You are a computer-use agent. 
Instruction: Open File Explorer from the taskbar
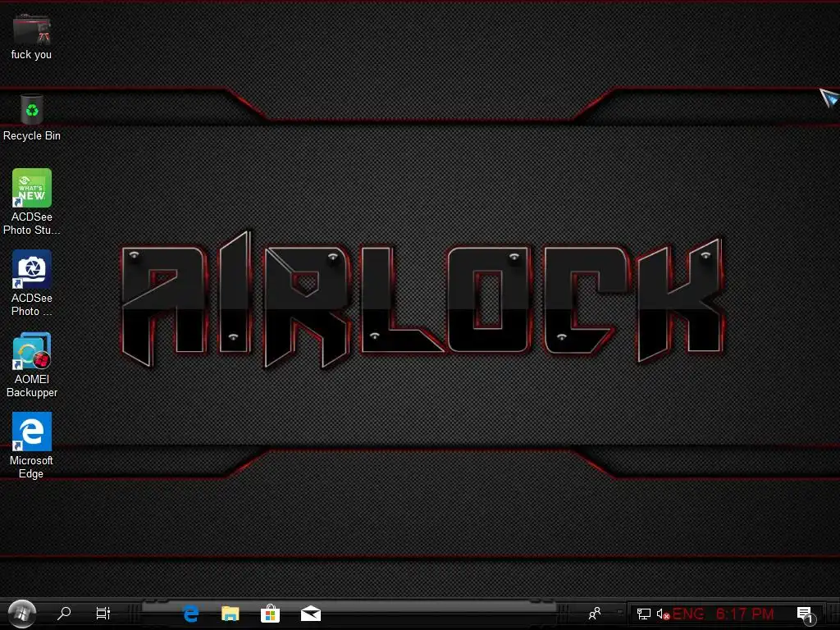(231, 614)
